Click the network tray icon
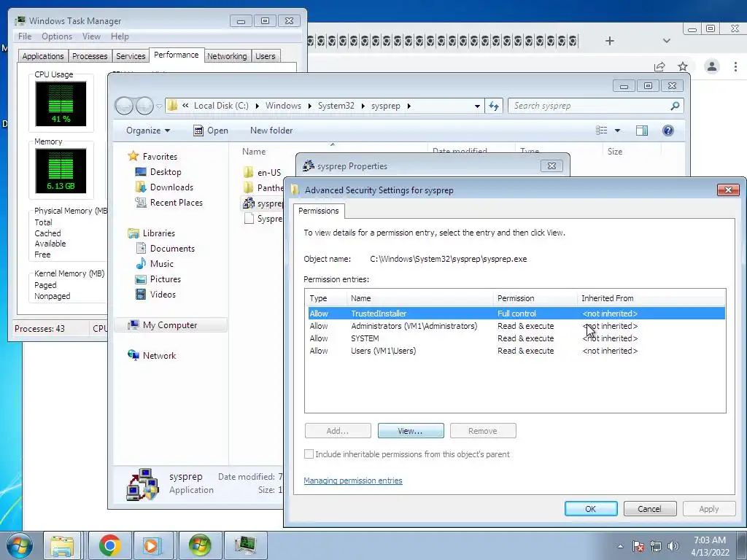Image resolution: width=747 pixels, height=560 pixels. [x=656, y=546]
